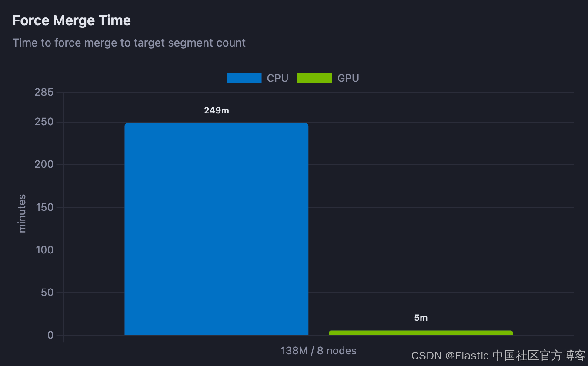Click the blue CPU legend swatch

tap(244, 78)
